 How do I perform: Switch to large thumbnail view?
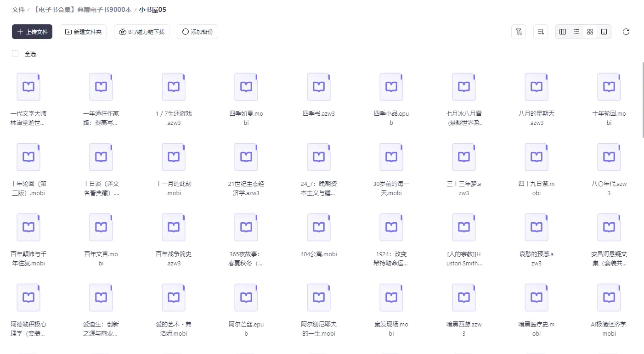coord(604,32)
